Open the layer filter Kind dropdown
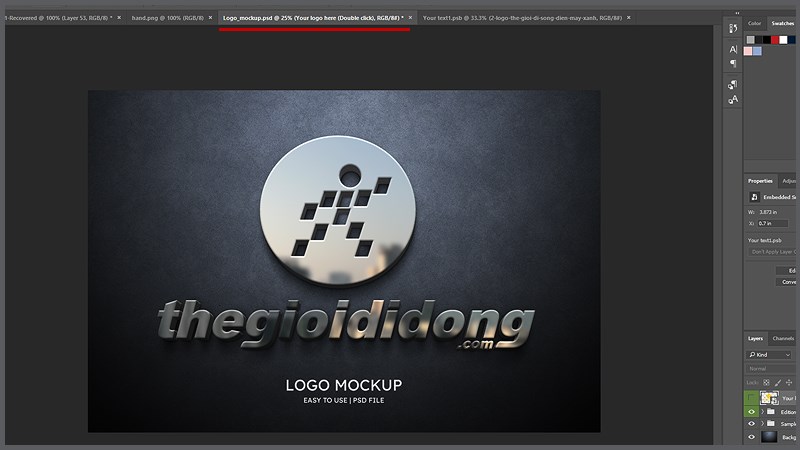 coord(771,355)
